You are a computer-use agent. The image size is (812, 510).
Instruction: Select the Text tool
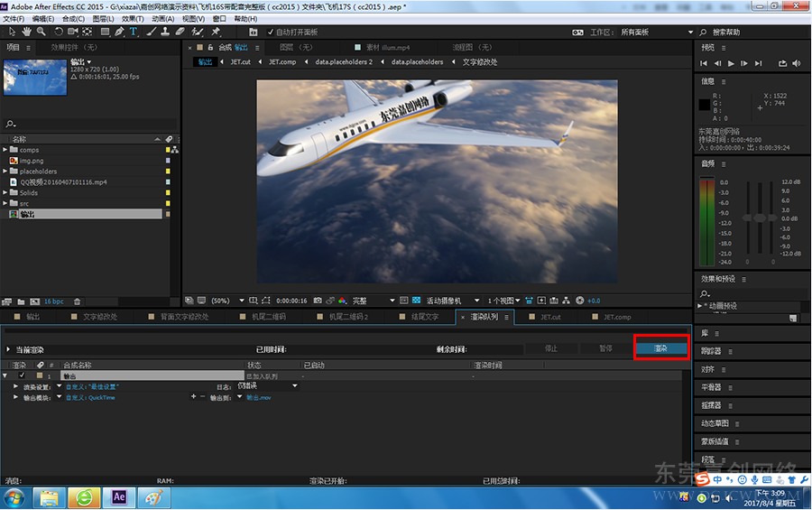point(134,32)
